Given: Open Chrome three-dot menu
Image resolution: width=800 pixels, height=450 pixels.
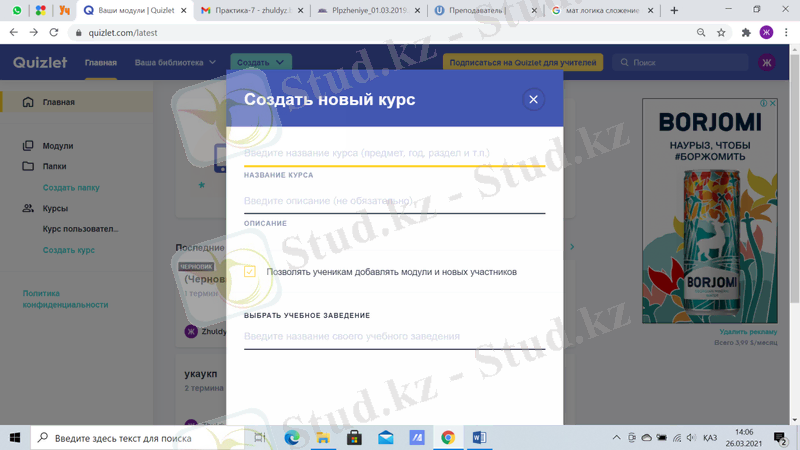Looking at the screenshot, I should coord(786,33).
